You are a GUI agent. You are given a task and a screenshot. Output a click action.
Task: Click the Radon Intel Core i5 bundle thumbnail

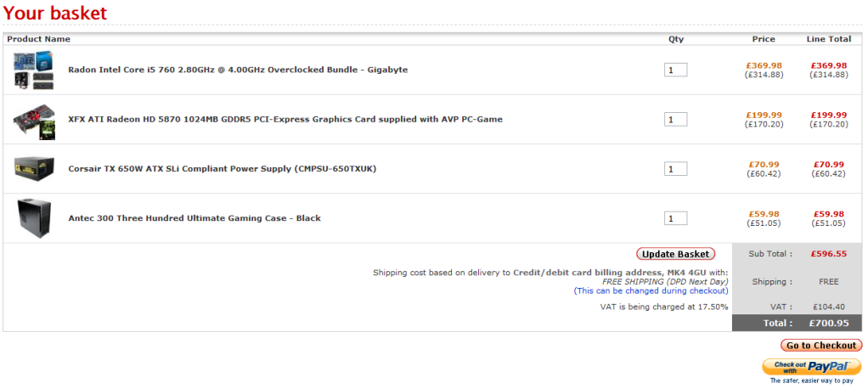(x=34, y=70)
